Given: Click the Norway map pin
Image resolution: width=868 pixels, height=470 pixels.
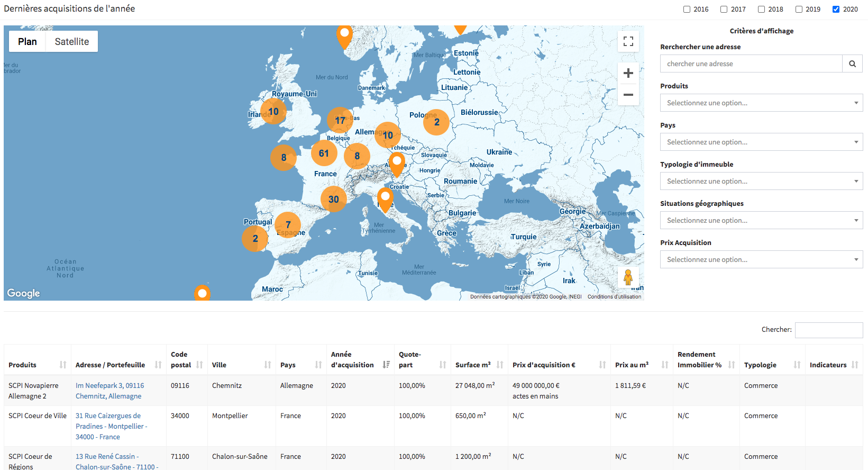Looking at the screenshot, I should pos(345,37).
